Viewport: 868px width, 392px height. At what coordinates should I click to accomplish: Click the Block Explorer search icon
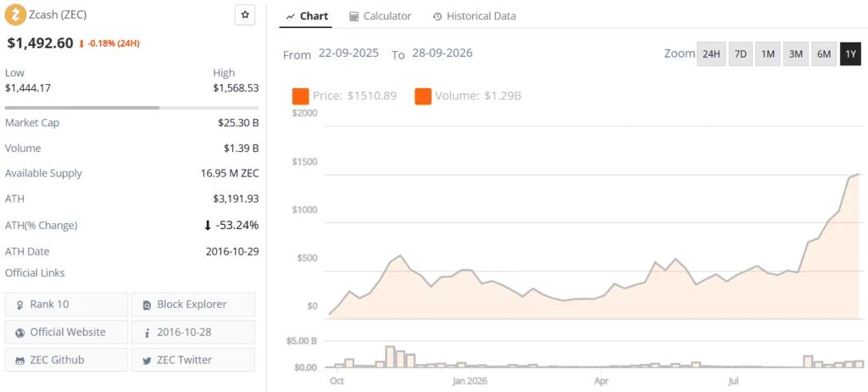(x=147, y=305)
